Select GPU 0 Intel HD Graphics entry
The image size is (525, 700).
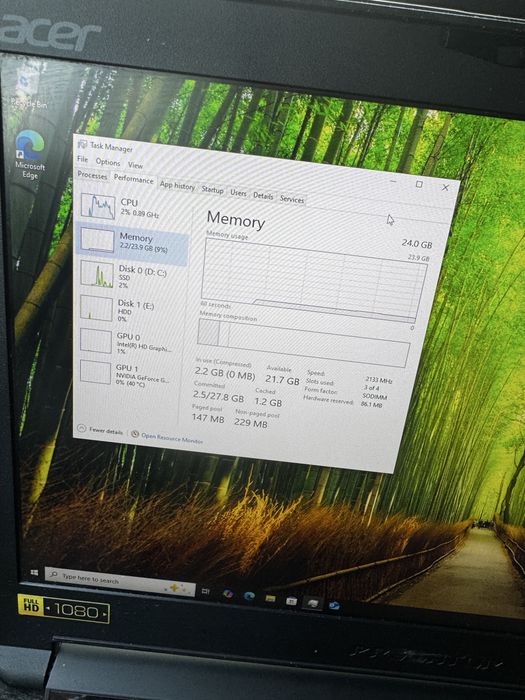(129, 342)
